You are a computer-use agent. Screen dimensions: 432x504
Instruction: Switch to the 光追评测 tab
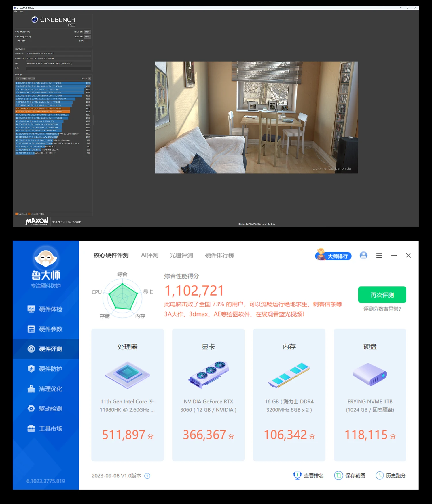point(181,255)
